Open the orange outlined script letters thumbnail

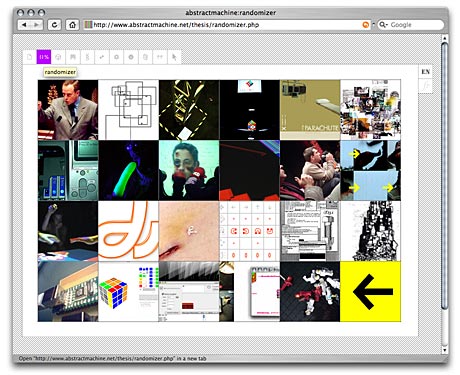click(129, 231)
